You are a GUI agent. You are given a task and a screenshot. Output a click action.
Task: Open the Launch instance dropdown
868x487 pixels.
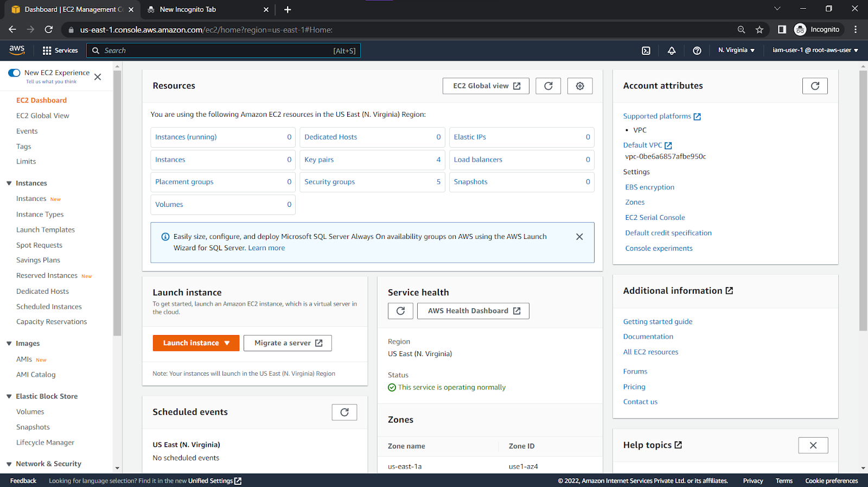click(196, 343)
